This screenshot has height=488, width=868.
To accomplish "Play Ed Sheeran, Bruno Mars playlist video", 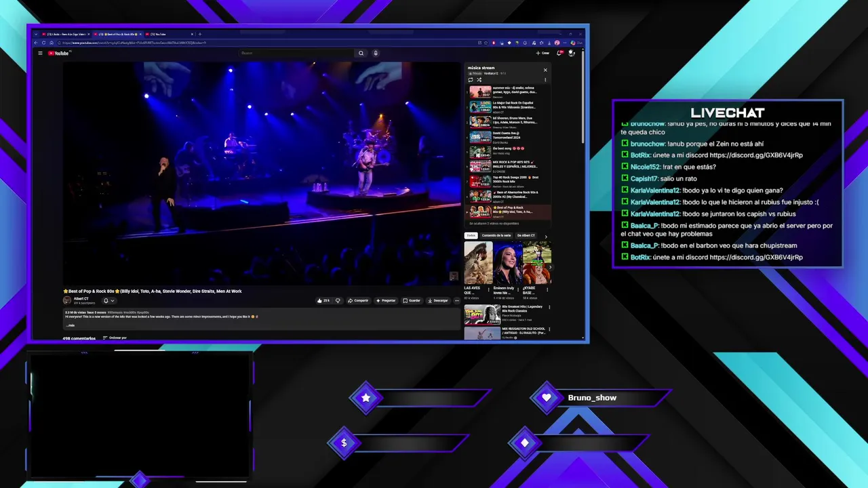I will pyautogui.click(x=509, y=121).
